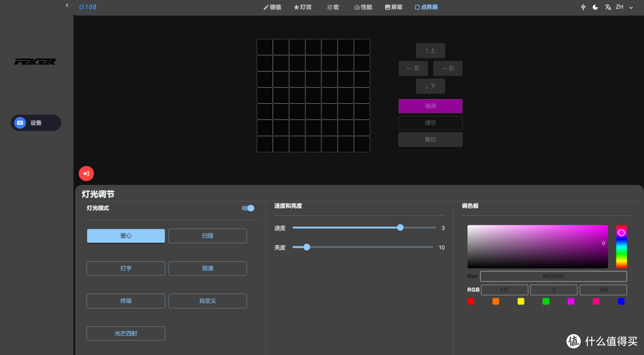
Task: Open the 灯效 lighting effects tab
Action: tap(303, 7)
